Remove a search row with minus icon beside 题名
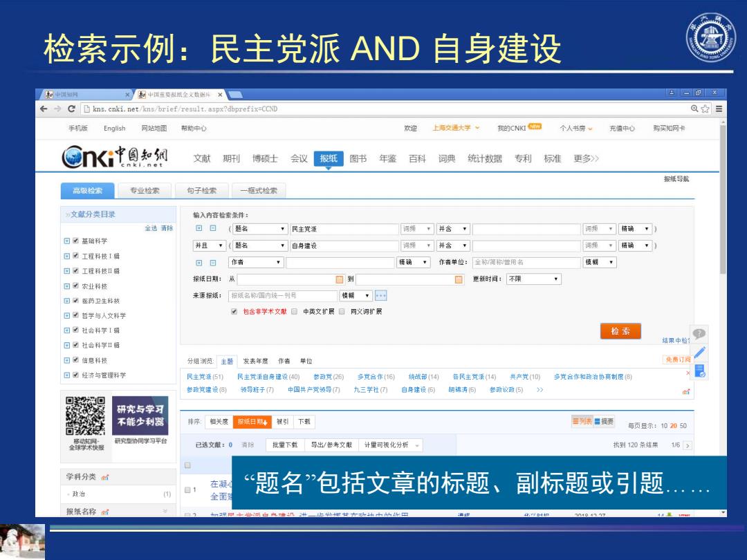 point(213,229)
